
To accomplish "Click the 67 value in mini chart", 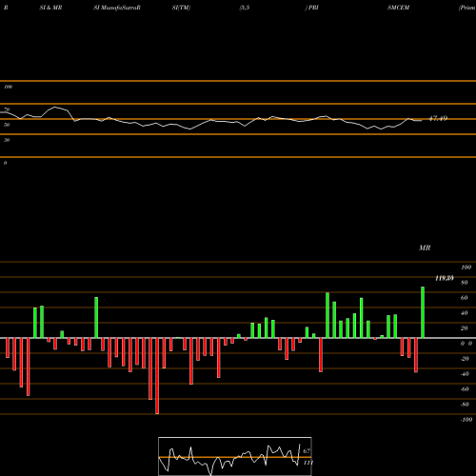I will pos(307,451).
